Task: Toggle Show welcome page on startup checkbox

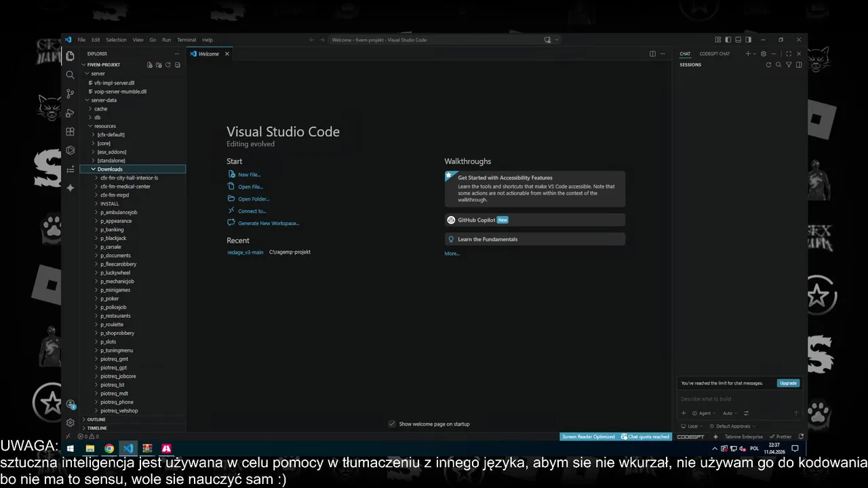Action: tap(392, 424)
